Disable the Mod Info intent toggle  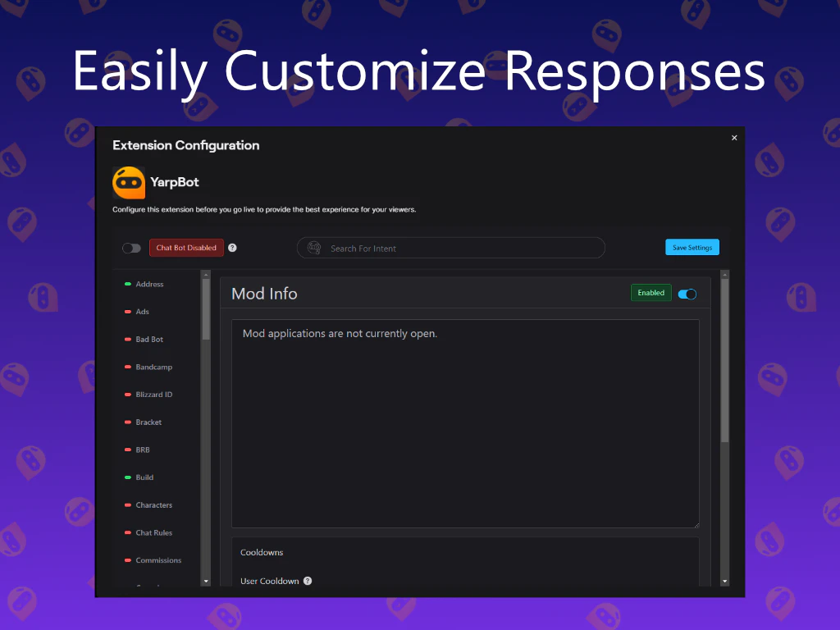point(687,294)
